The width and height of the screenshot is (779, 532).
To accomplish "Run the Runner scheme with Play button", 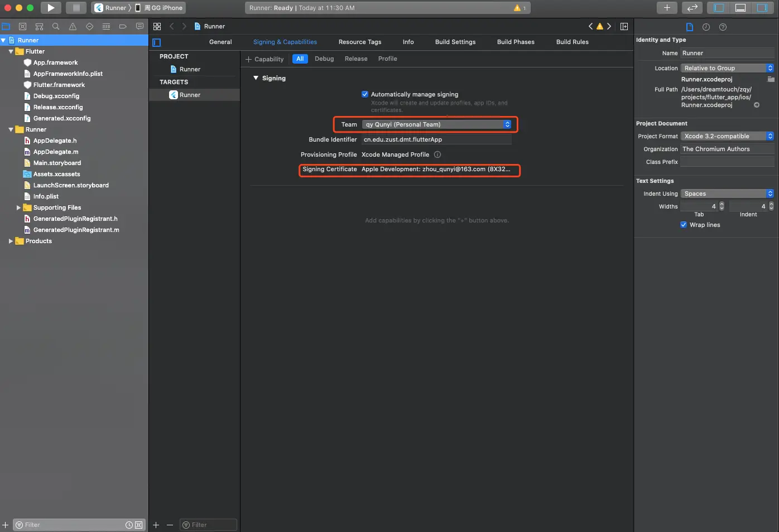I will pos(50,8).
